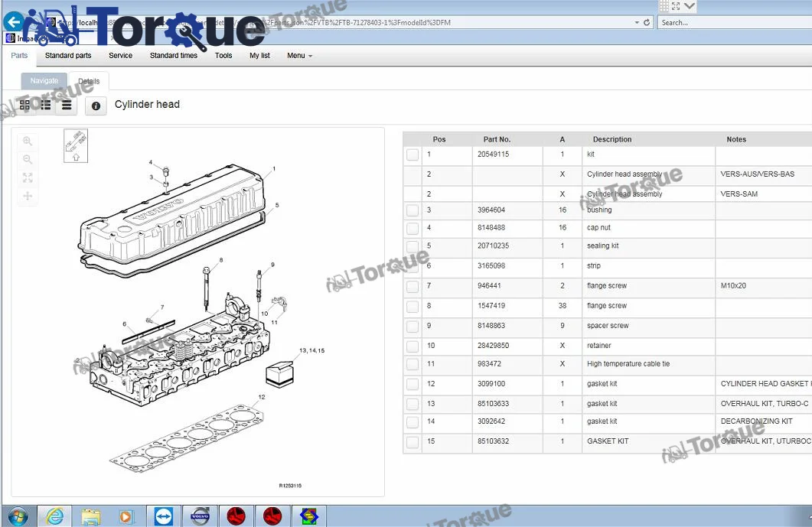The image size is (812, 527).
Task: Tick the checkbox for cap nut 8148488
Action: (x=413, y=228)
